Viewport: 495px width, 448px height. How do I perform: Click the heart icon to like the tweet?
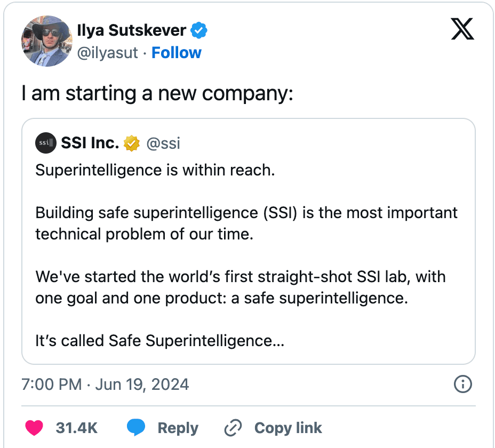click(x=35, y=427)
